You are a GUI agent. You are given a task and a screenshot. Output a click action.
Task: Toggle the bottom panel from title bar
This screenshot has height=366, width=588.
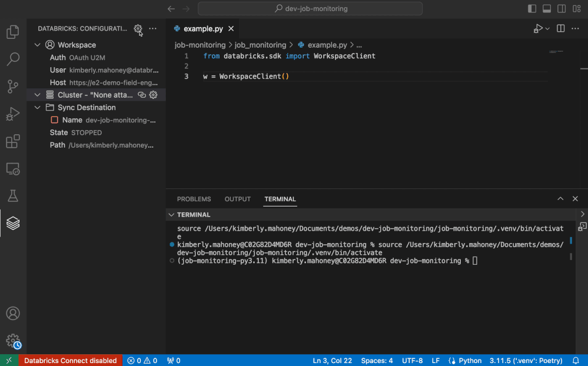coord(547,9)
